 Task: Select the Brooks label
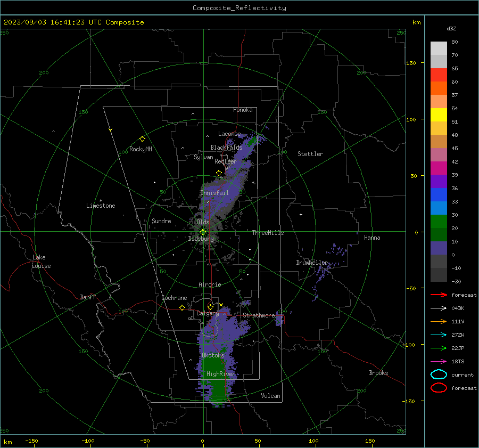coord(378,373)
